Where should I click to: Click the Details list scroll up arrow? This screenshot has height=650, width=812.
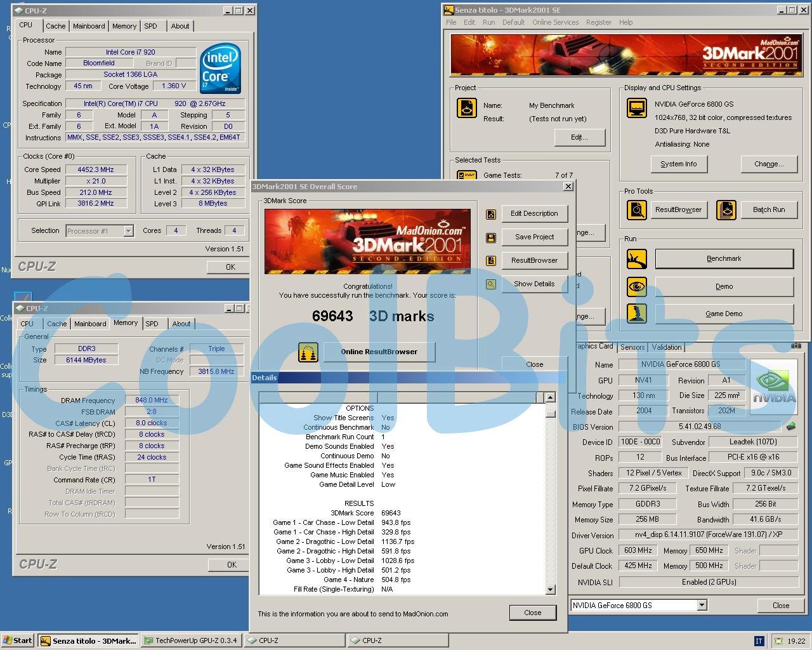coord(551,398)
